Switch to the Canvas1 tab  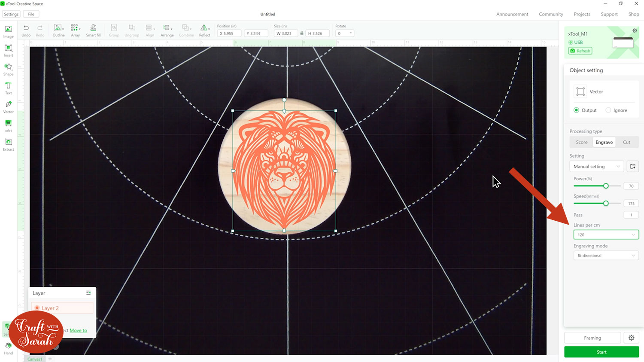coord(35,359)
